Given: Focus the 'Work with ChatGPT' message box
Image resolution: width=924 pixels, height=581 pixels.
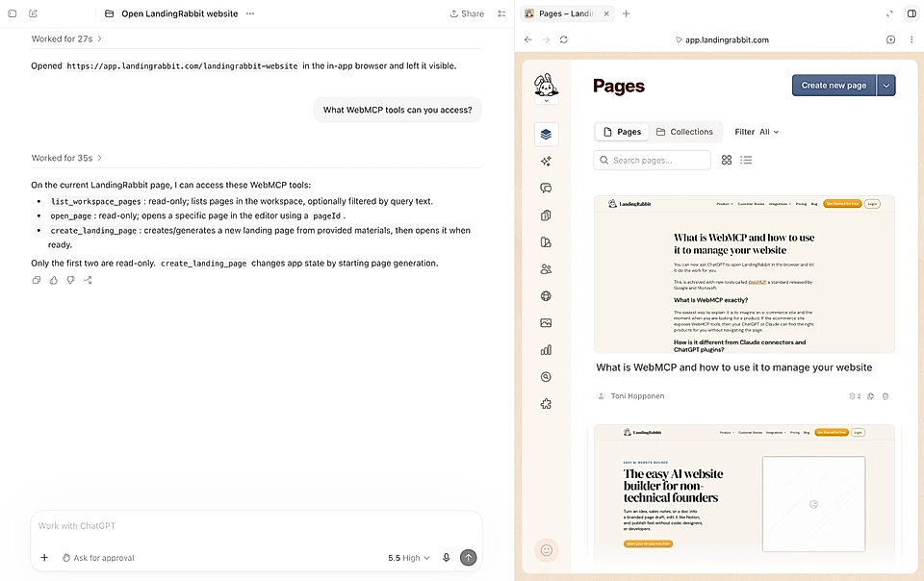Looking at the screenshot, I should click(256, 525).
